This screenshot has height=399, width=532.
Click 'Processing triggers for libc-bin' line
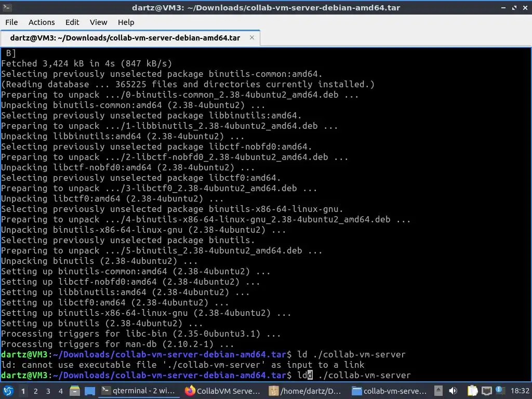(x=141, y=334)
